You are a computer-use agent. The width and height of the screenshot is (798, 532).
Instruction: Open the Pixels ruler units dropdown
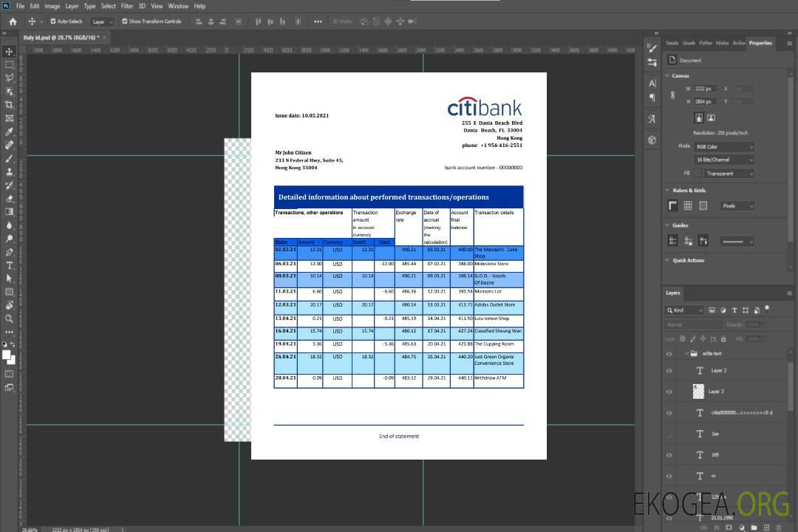coord(737,205)
